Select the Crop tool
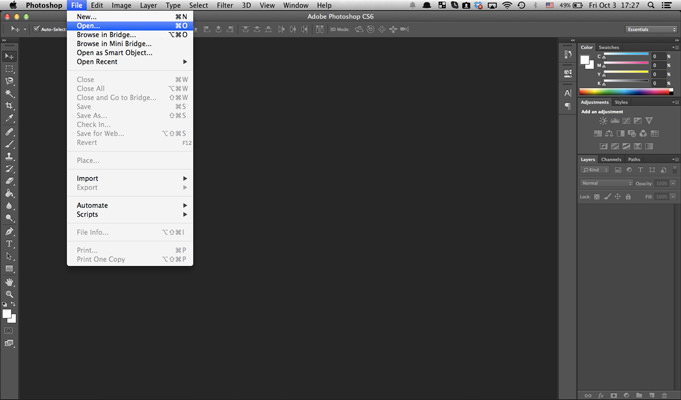This screenshot has width=681, height=400. click(x=9, y=106)
